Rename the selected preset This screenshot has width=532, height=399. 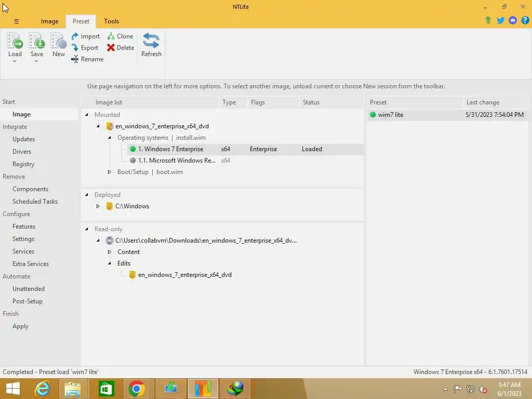tap(87, 59)
